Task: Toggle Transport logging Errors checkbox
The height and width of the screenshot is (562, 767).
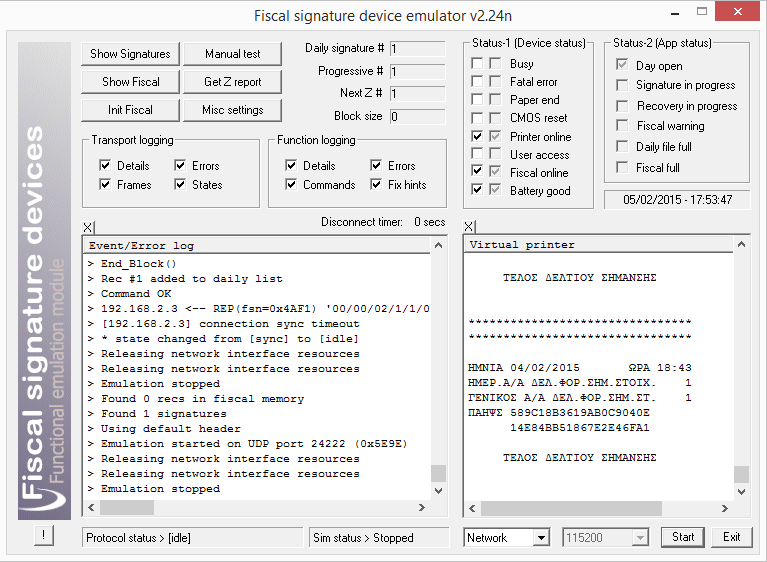Action: point(180,165)
